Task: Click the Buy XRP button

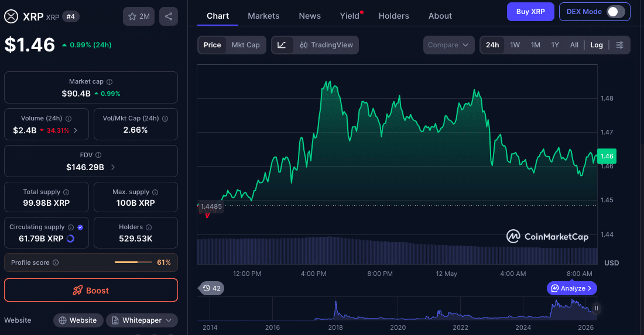Action: (x=530, y=12)
